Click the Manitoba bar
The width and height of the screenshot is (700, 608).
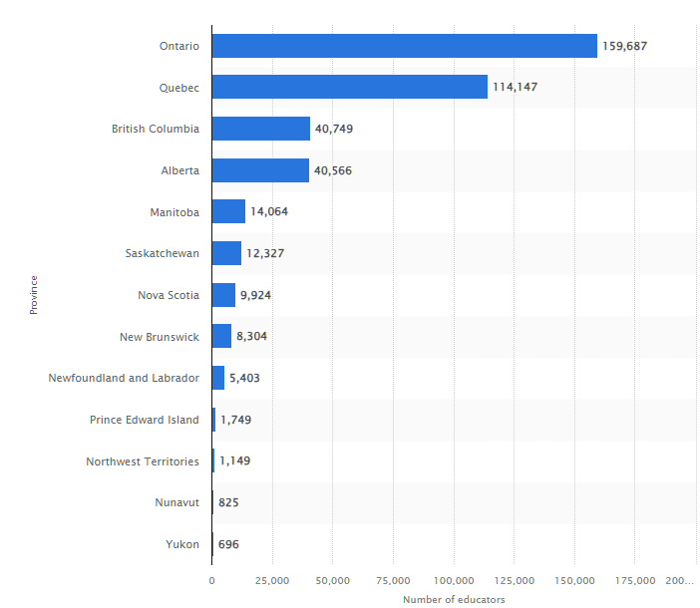pos(228,211)
